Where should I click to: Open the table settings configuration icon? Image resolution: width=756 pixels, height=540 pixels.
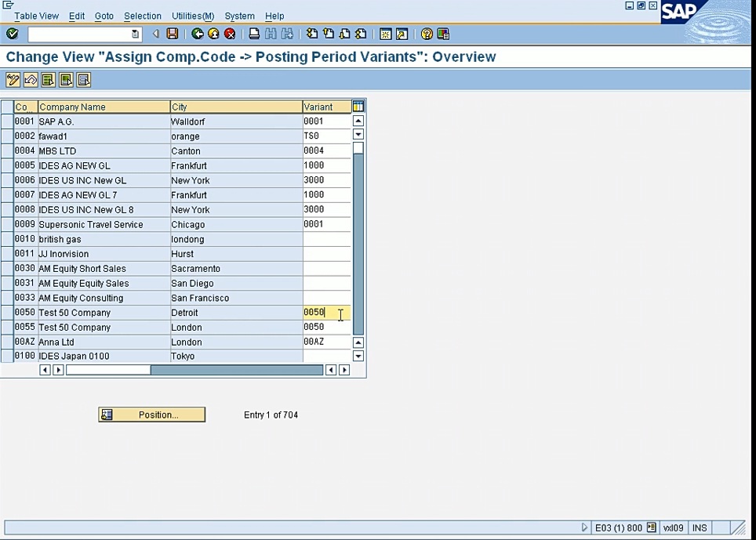click(358, 107)
